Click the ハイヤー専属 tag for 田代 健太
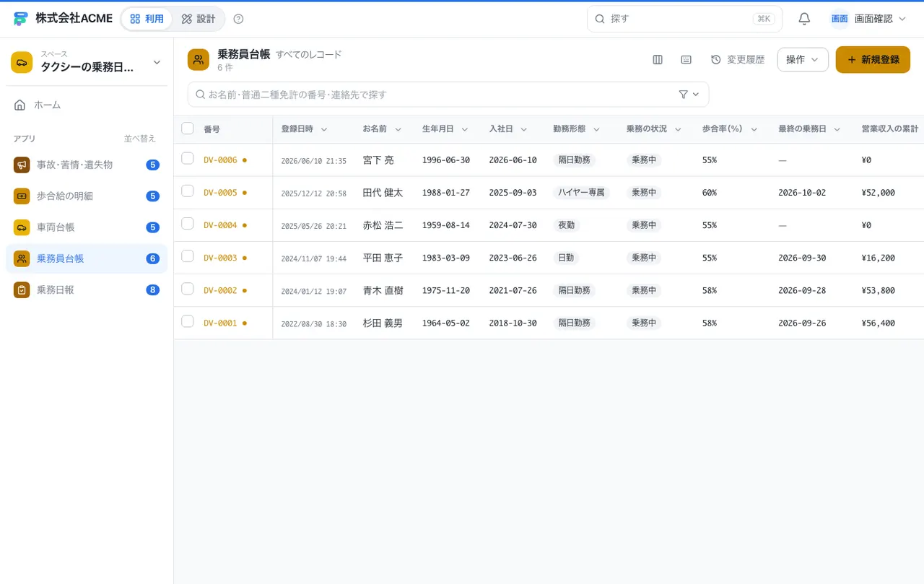Screen dimensions: 924x584 pos(581,193)
